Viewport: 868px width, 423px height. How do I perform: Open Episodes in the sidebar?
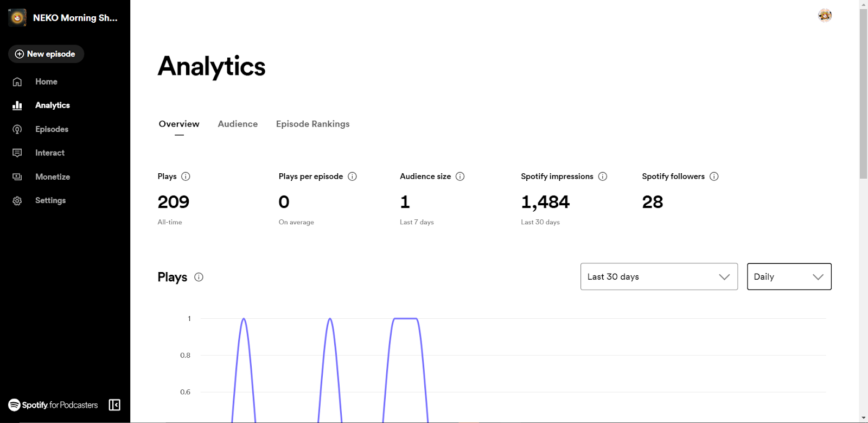click(x=52, y=129)
